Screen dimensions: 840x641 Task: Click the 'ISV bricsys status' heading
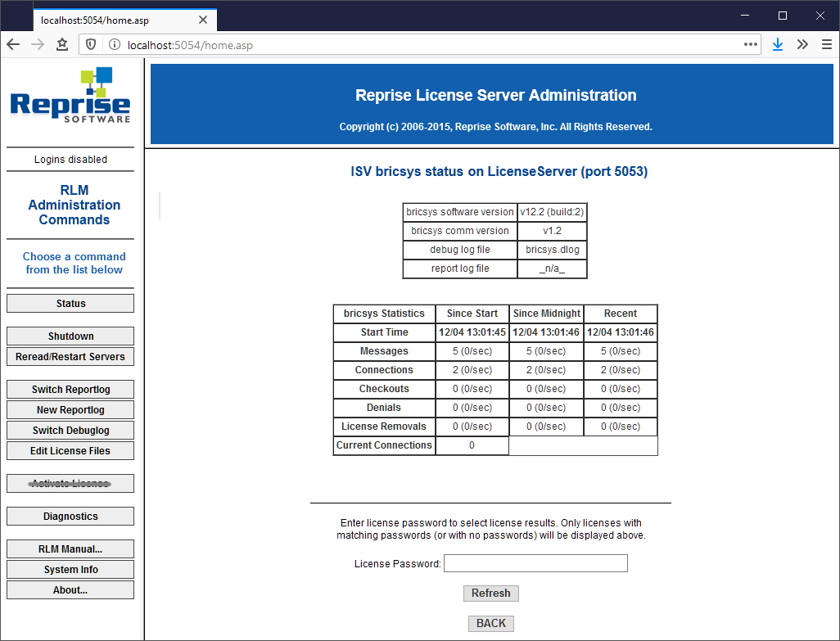point(499,171)
